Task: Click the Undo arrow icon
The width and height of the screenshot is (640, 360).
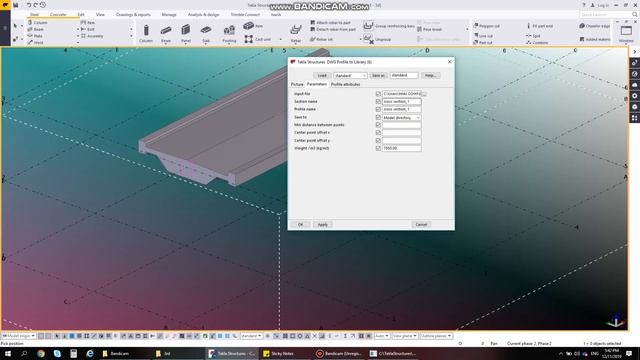Action: [29, 5]
